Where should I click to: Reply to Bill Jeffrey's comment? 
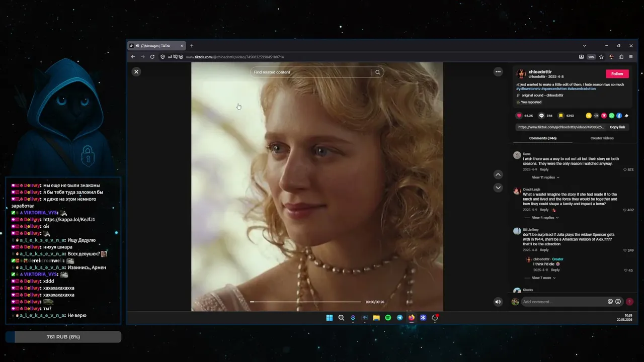pos(544,250)
